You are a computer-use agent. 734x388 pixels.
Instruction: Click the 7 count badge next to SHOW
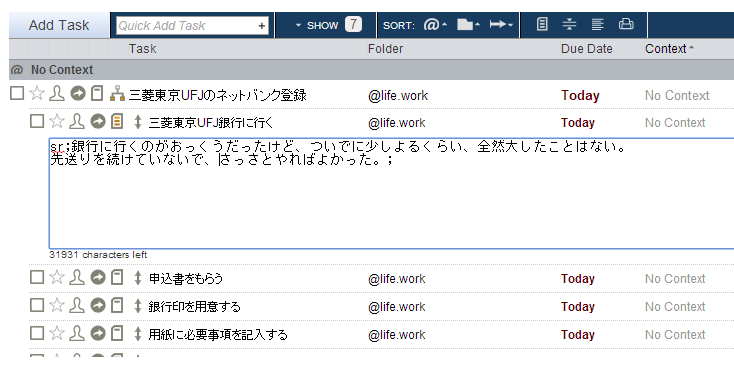(x=353, y=24)
